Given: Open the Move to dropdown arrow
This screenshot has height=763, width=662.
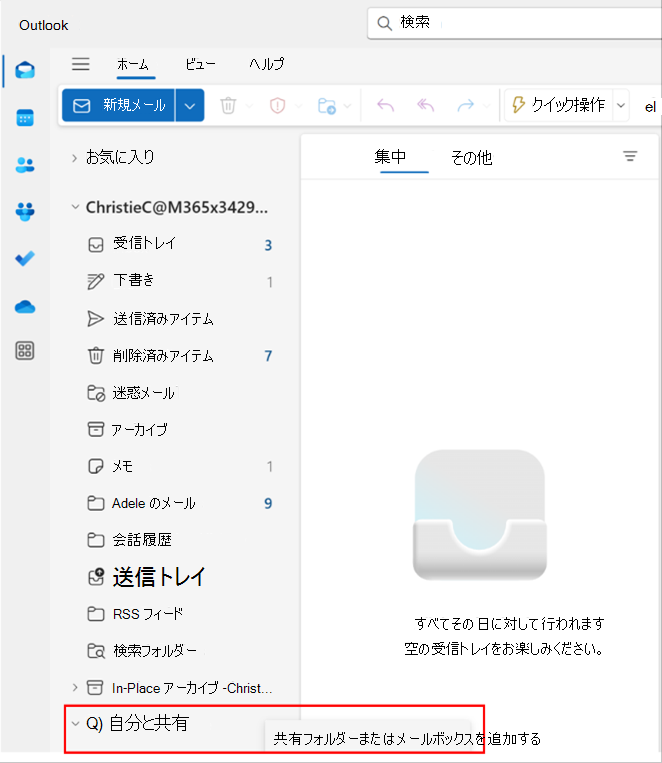Looking at the screenshot, I should coord(348,106).
